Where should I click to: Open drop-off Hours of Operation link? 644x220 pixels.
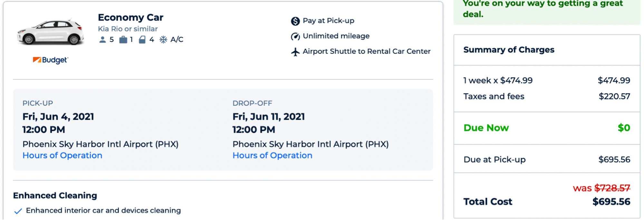coord(272,155)
